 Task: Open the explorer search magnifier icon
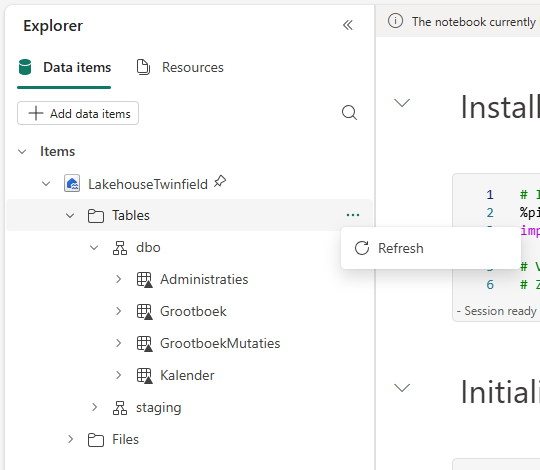349,113
